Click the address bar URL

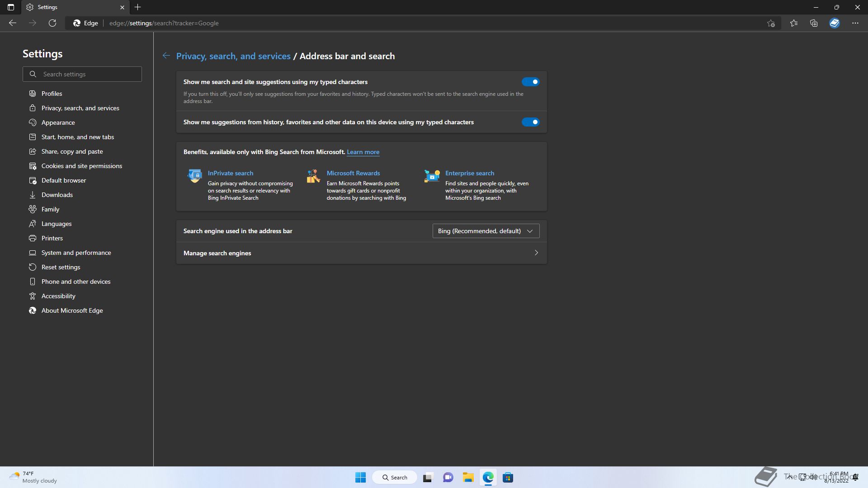point(164,23)
